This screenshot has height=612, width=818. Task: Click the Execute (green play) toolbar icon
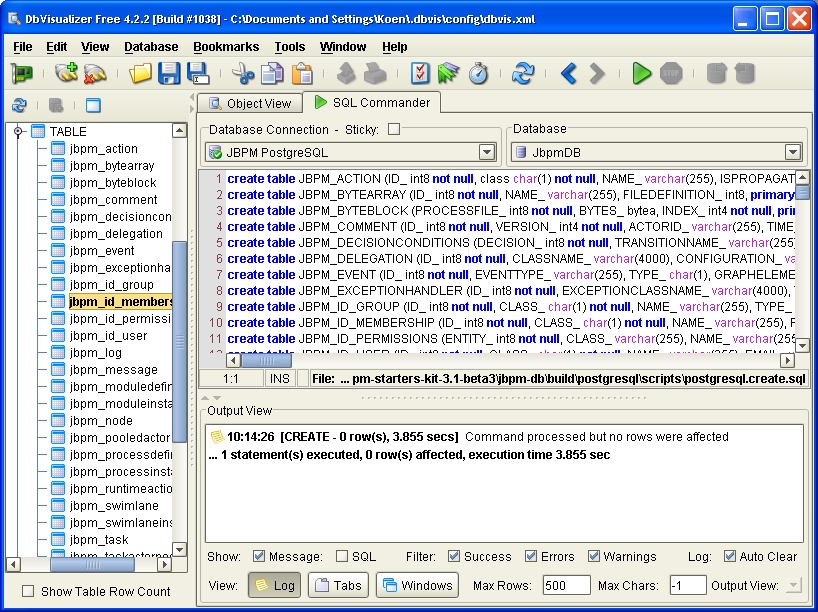(642, 73)
